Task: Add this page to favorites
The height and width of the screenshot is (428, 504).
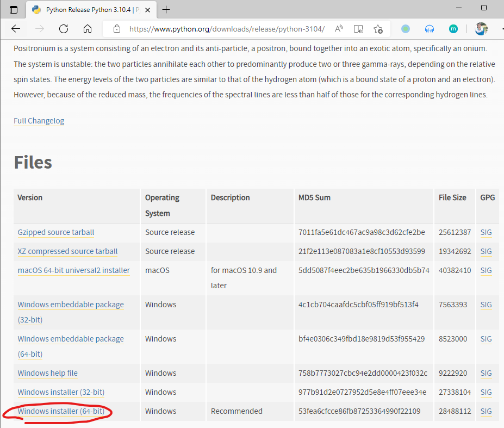Action: [378, 29]
